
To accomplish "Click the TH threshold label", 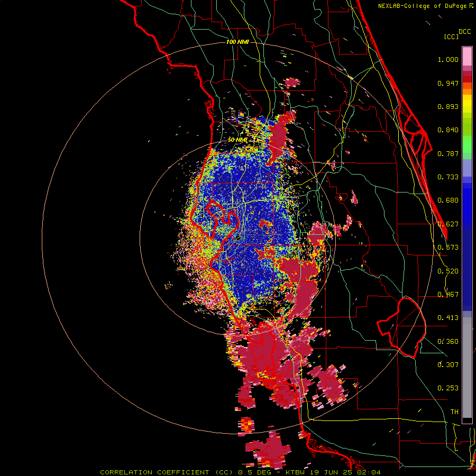I will click(454, 412).
